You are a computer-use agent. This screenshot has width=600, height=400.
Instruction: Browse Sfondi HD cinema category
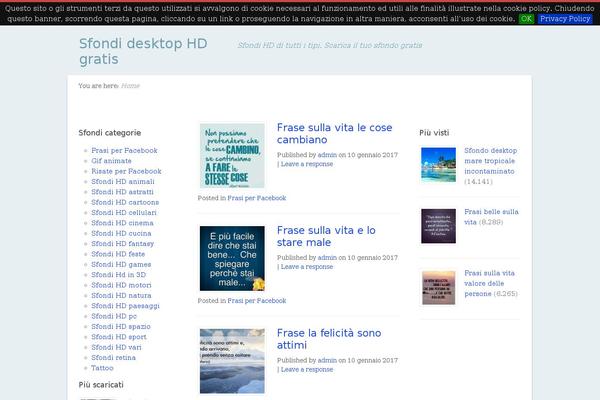pos(122,223)
